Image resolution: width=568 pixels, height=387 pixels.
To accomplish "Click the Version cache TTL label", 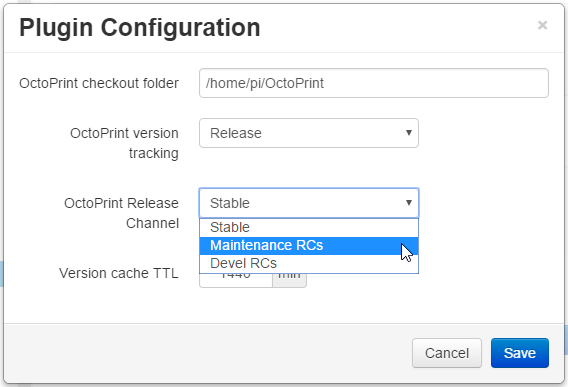I will pyautogui.click(x=119, y=273).
